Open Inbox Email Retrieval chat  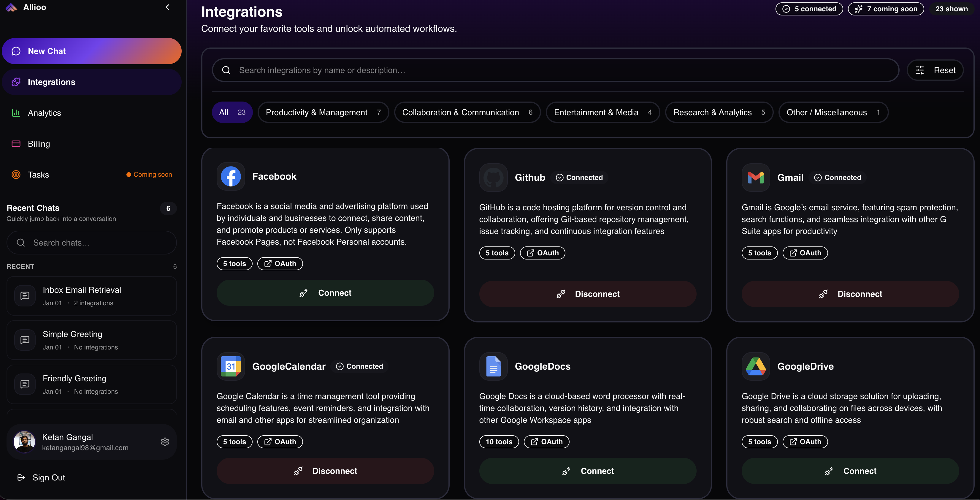pos(91,296)
